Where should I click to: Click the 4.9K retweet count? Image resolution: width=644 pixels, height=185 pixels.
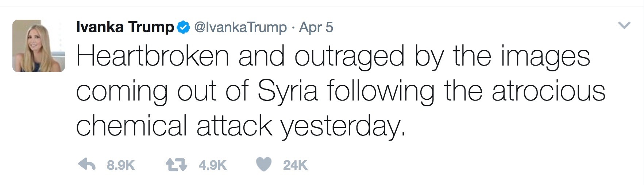212,165
